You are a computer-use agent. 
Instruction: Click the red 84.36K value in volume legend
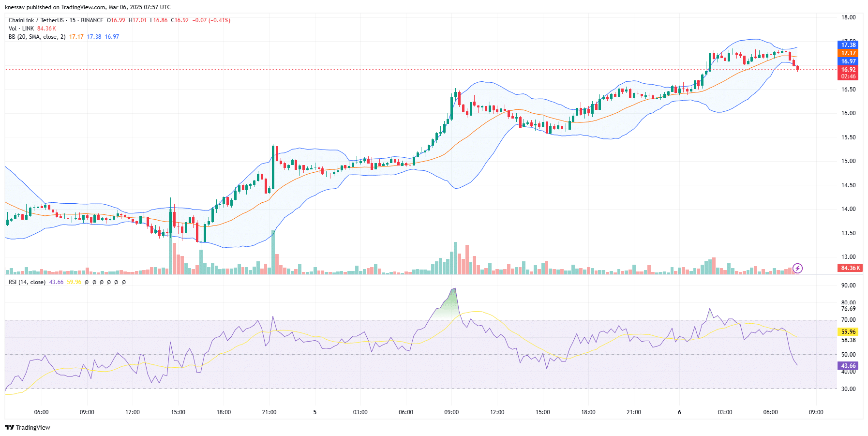point(47,29)
